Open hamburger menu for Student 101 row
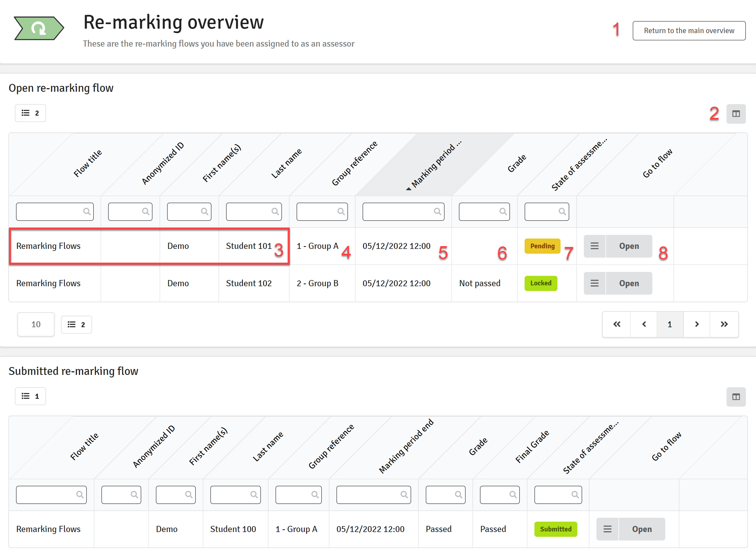Viewport: 756px width, 550px height. click(x=594, y=246)
